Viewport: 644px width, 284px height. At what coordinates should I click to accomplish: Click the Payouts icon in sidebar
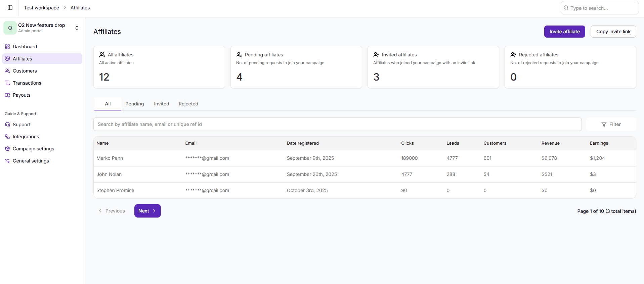coord(7,95)
